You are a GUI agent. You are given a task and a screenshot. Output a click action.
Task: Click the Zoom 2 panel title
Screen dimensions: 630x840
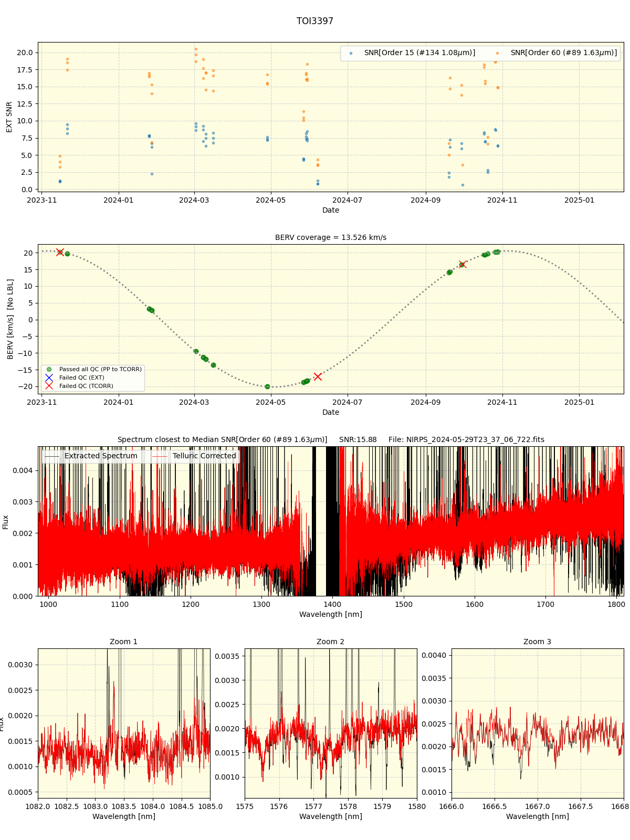point(331,642)
